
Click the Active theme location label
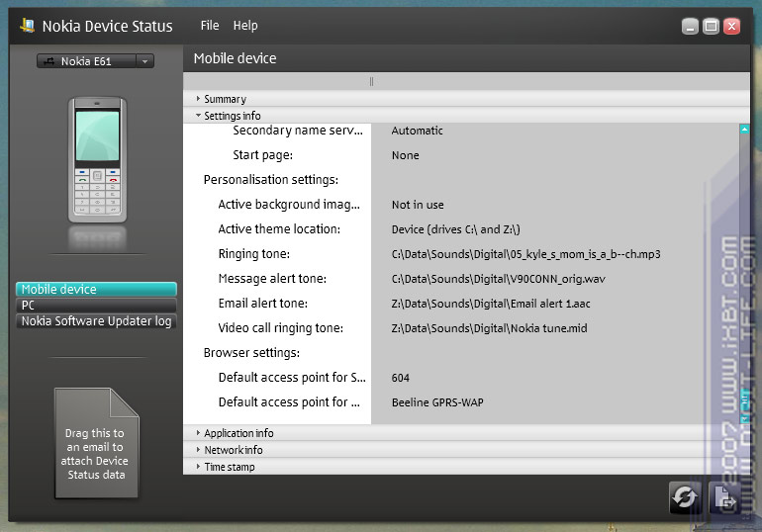click(x=279, y=229)
